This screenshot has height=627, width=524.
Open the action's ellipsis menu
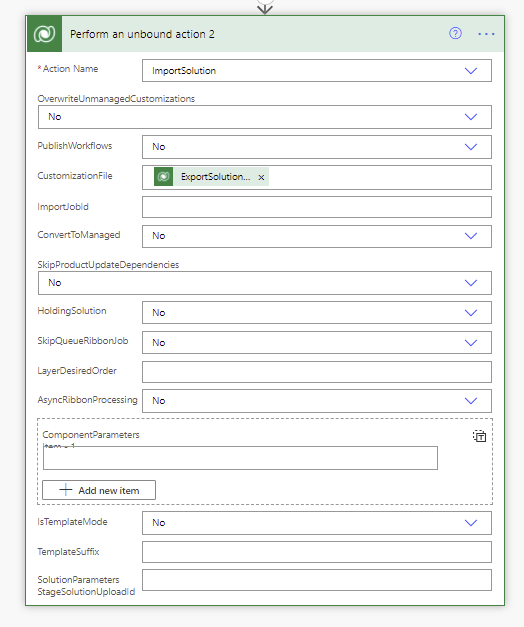(486, 34)
